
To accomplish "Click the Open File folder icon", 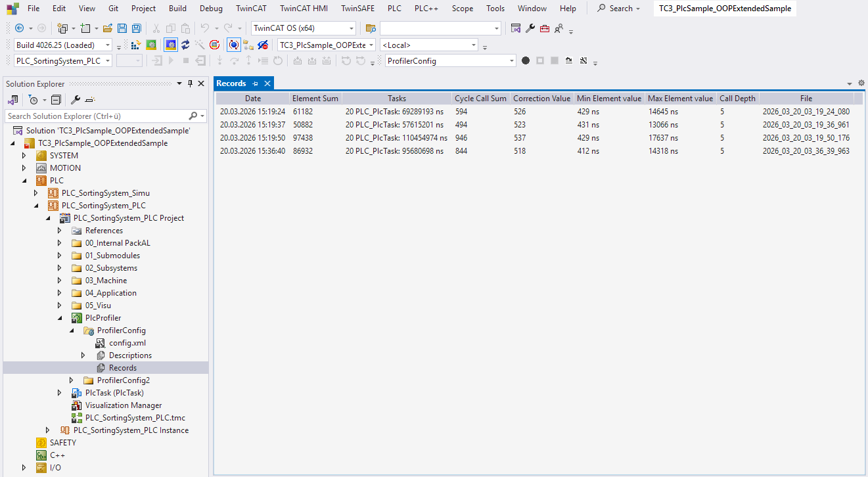I will pyautogui.click(x=108, y=28).
